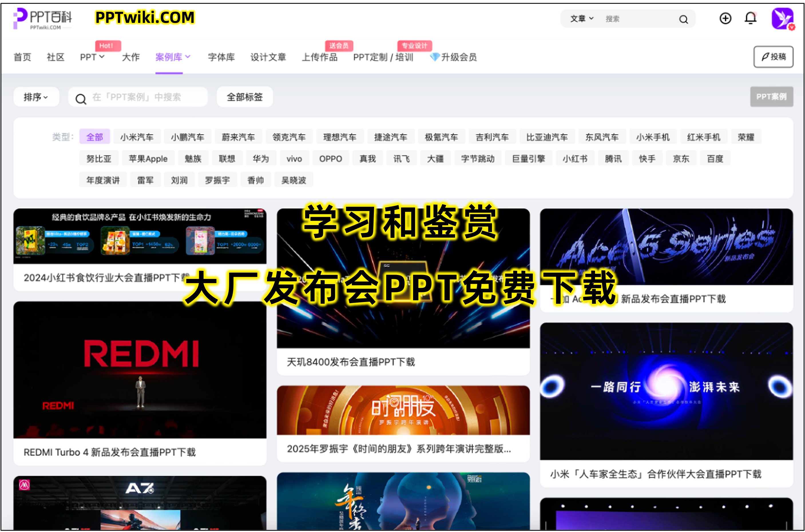Screen dimensions: 805x532
Task: Filter by 华为 tag
Action: (261, 158)
